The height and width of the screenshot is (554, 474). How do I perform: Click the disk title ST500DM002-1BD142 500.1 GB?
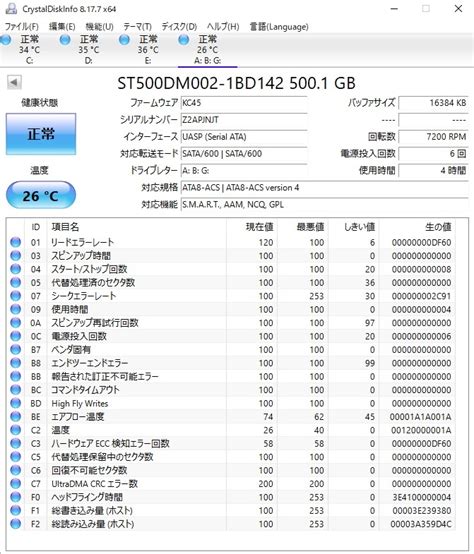click(236, 83)
